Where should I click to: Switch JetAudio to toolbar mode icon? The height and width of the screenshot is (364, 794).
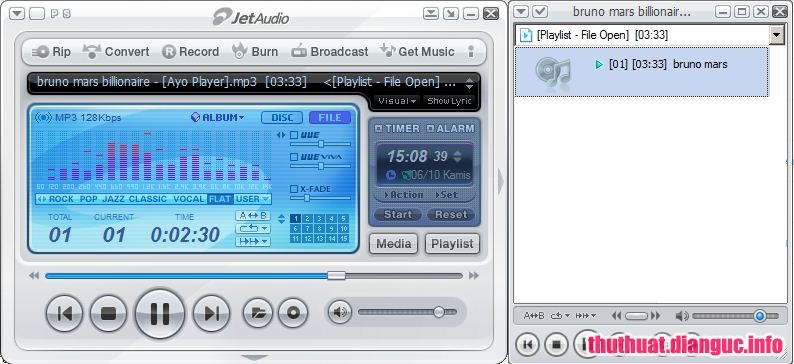431,14
